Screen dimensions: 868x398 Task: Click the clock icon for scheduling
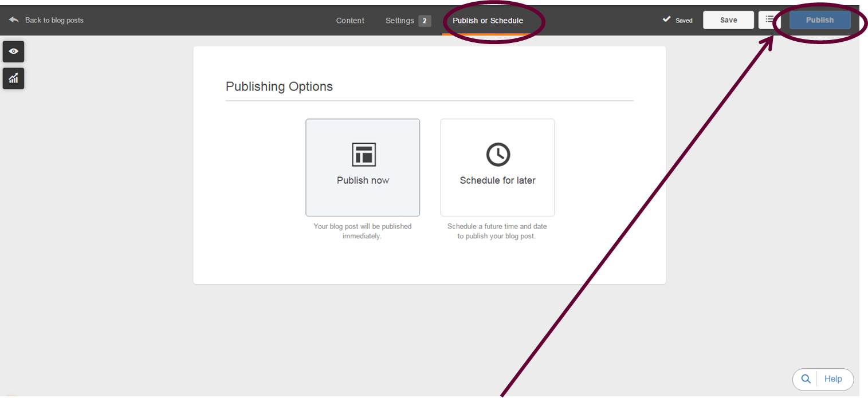(x=497, y=154)
